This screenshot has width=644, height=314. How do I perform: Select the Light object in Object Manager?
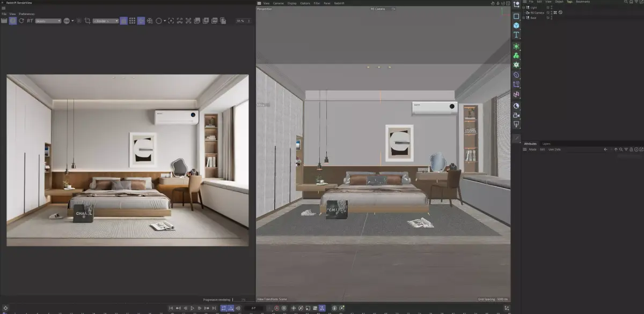[x=533, y=8]
